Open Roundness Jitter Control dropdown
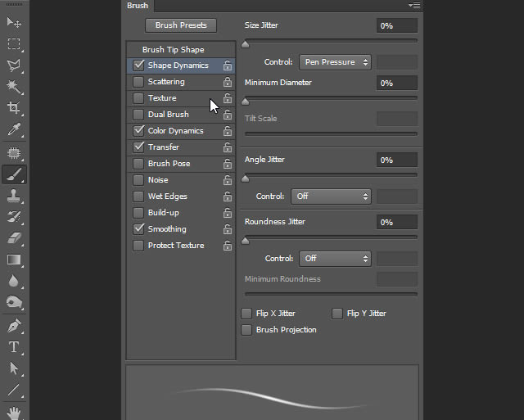Screen dimensions: 524x420 coord(335,258)
